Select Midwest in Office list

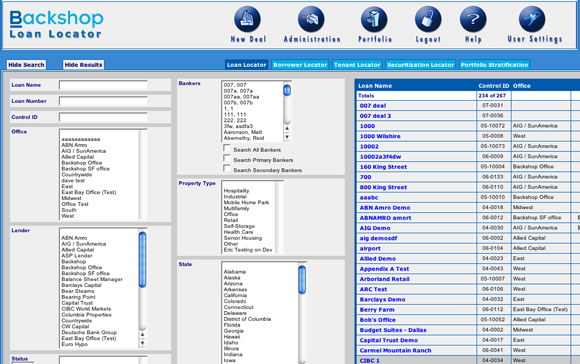pyautogui.click(x=71, y=198)
